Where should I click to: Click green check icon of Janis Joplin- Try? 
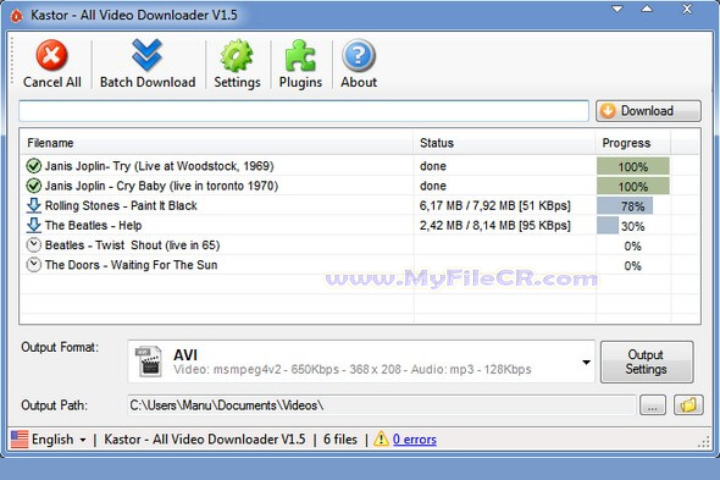[x=33, y=166]
